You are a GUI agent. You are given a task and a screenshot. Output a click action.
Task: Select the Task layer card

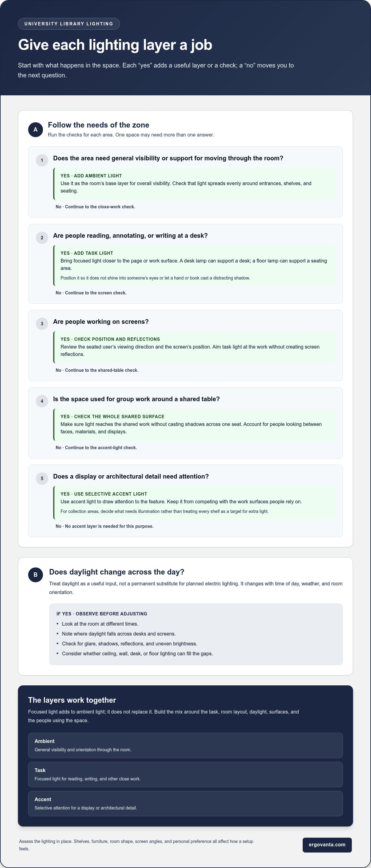(x=185, y=774)
